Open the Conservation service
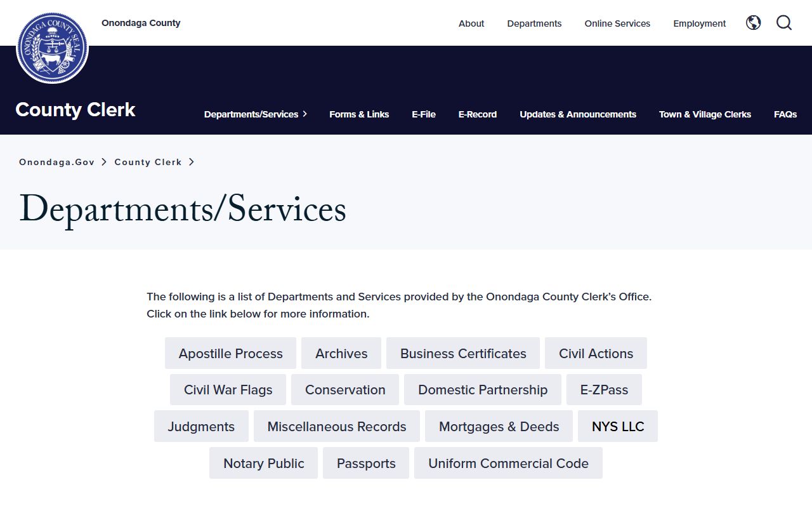 (x=345, y=389)
